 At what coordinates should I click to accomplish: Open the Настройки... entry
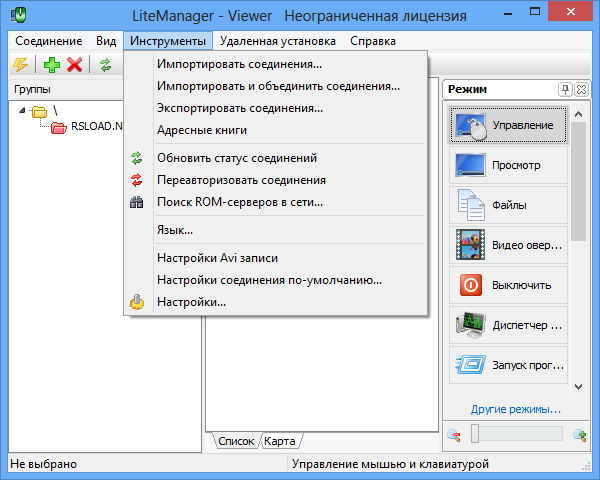pos(276,302)
